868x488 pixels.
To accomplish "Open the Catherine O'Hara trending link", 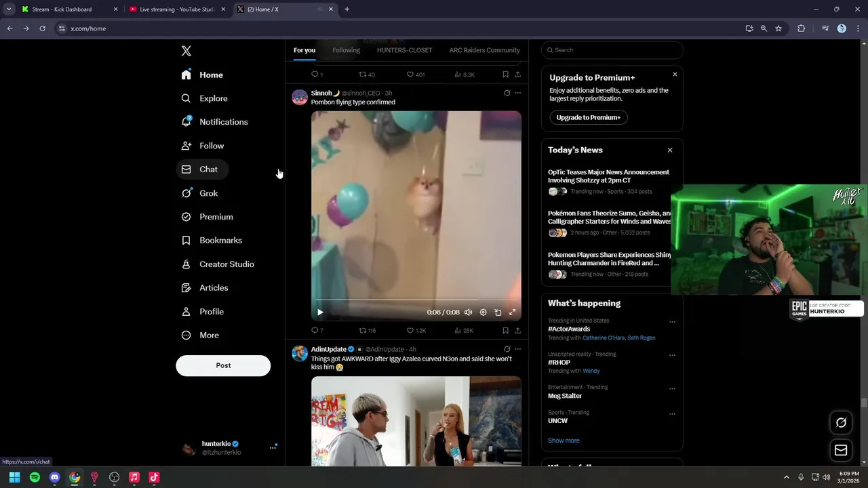I will (x=604, y=338).
